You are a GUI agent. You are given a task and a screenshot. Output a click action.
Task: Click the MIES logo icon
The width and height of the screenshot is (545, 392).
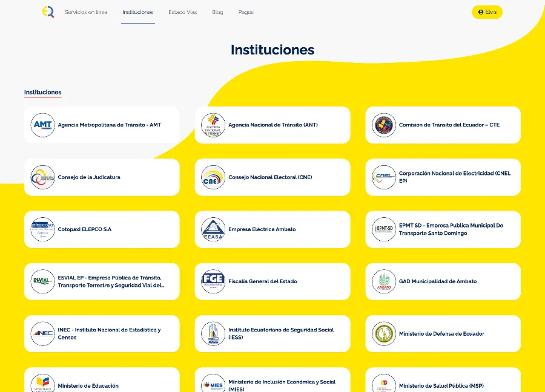coord(213,384)
